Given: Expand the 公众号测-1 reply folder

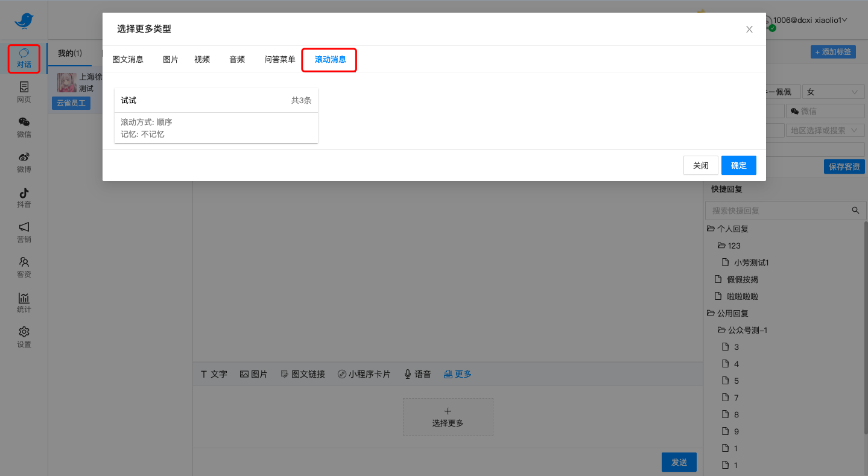Looking at the screenshot, I should (x=747, y=329).
